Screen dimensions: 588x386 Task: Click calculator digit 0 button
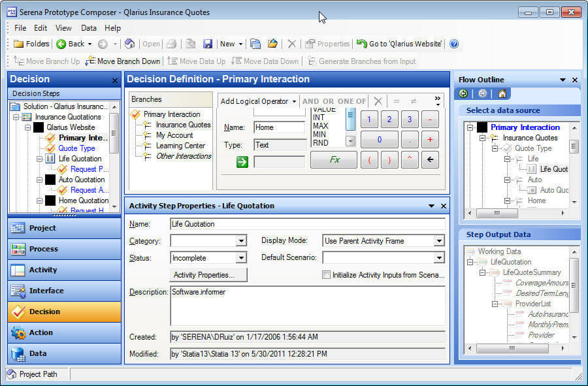point(379,139)
